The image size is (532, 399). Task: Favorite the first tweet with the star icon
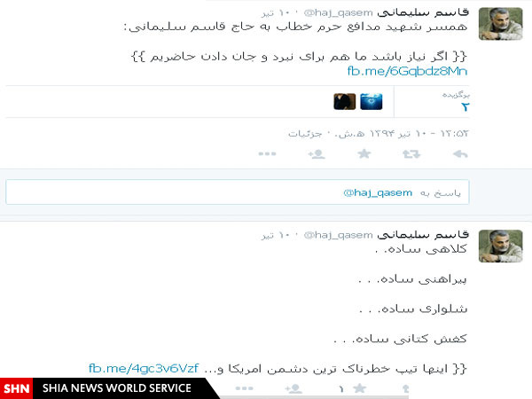(x=364, y=153)
